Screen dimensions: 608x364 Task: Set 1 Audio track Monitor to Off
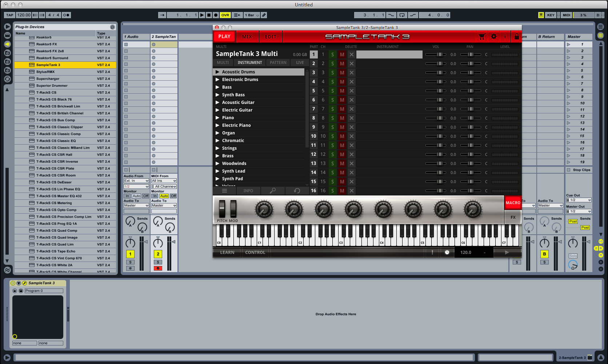click(145, 196)
